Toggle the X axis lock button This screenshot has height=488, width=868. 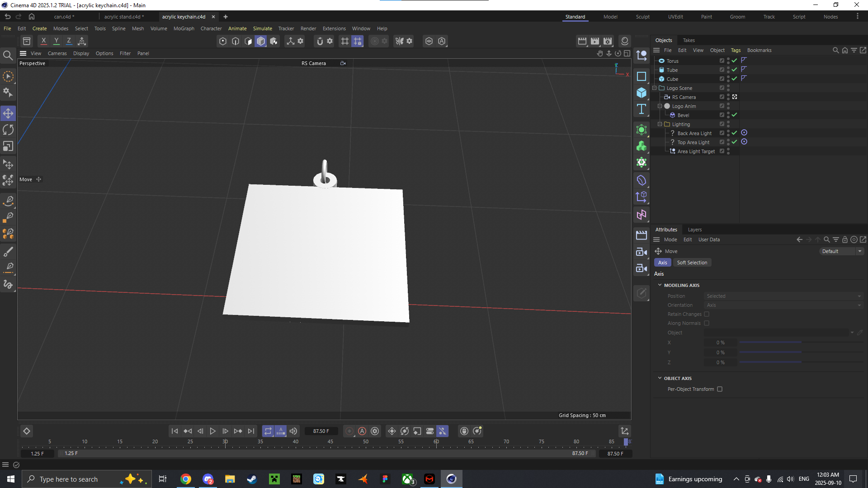click(43, 41)
